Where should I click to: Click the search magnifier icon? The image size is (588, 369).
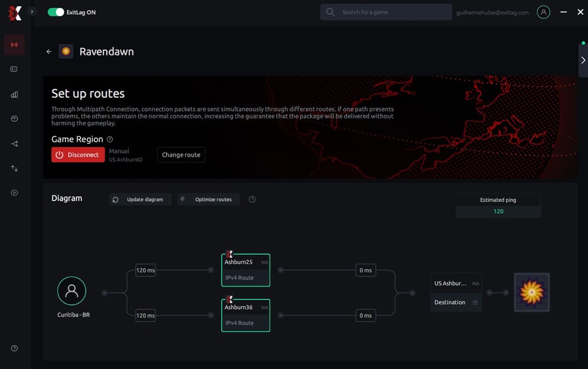point(330,12)
